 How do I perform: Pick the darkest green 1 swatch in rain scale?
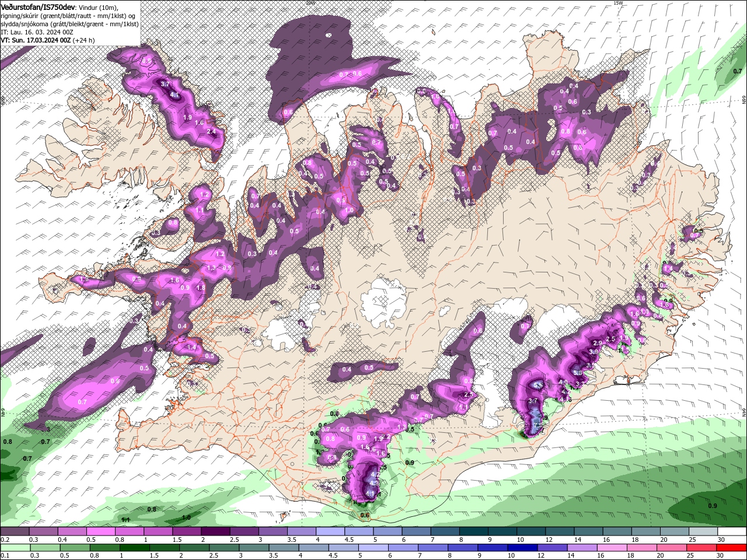134,548
